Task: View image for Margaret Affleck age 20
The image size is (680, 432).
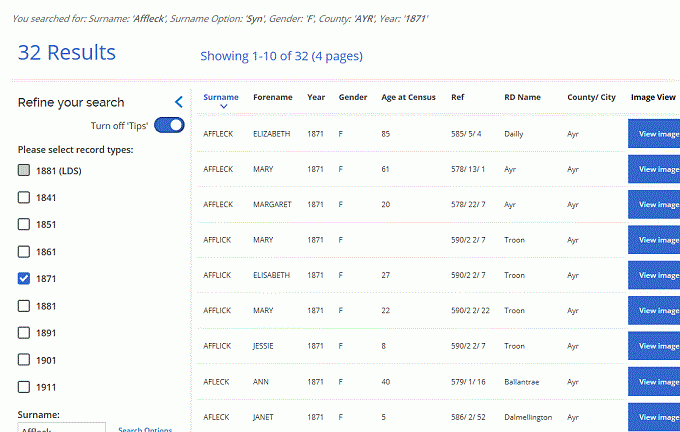Action: pyautogui.click(x=654, y=204)
